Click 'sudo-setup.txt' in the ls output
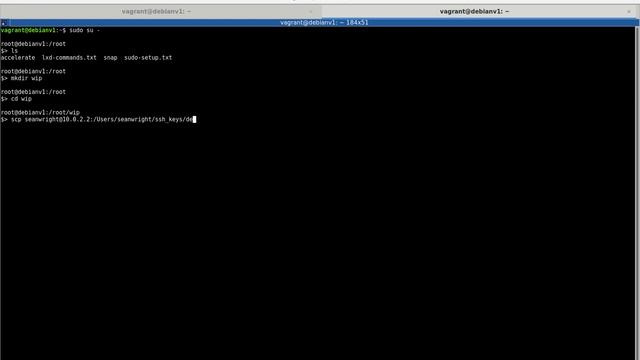 148,58
